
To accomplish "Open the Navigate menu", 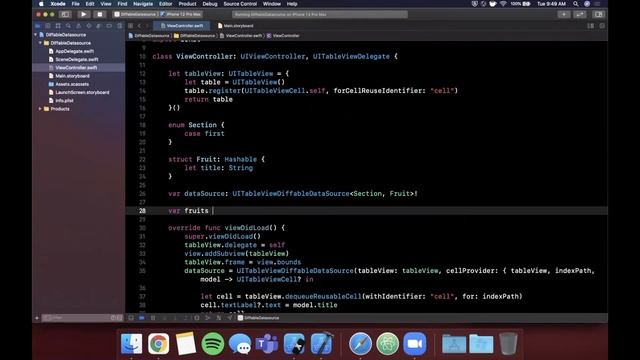I will 143,4.
